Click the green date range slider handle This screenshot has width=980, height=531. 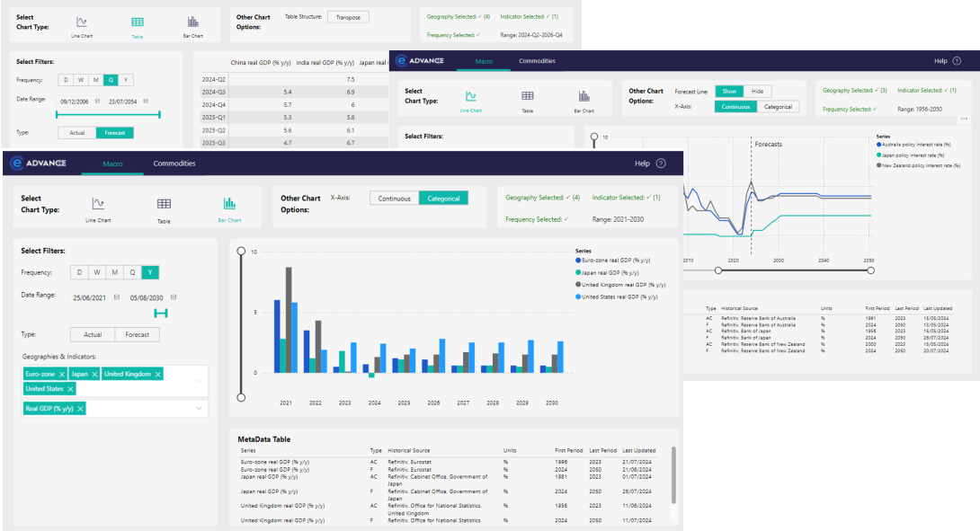[x=161, y=313]
